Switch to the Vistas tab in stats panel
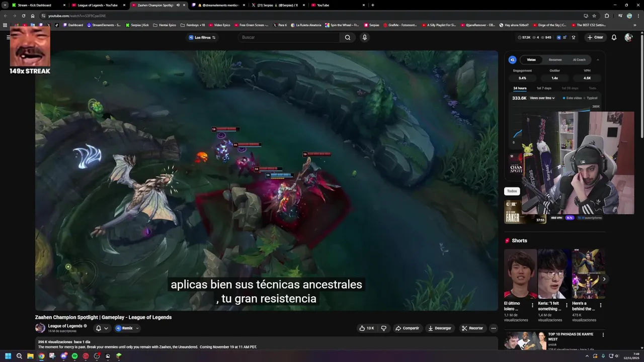644x362 pixels. 531,60
